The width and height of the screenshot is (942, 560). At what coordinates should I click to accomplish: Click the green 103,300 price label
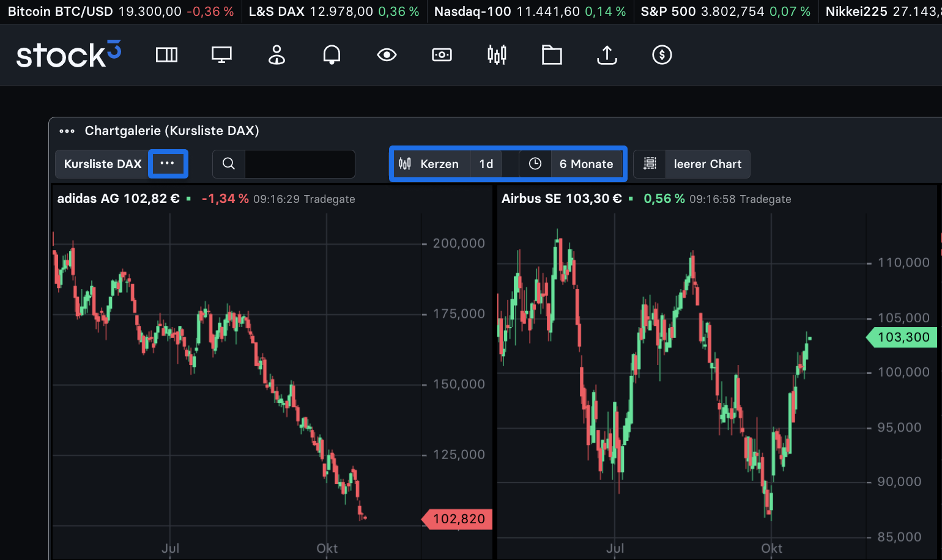(902, 337)
